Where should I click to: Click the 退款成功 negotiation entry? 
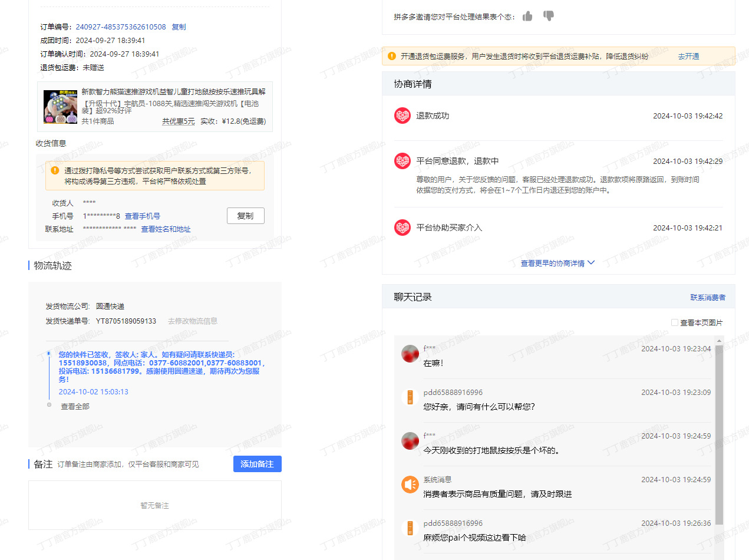point(433,116)
